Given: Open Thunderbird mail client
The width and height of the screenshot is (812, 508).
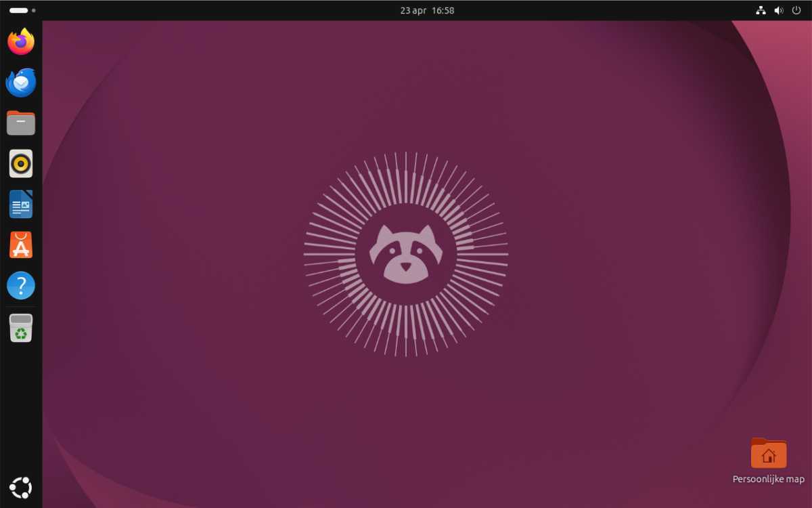Looking at the screenshot, I should click(x=21, y=83).
